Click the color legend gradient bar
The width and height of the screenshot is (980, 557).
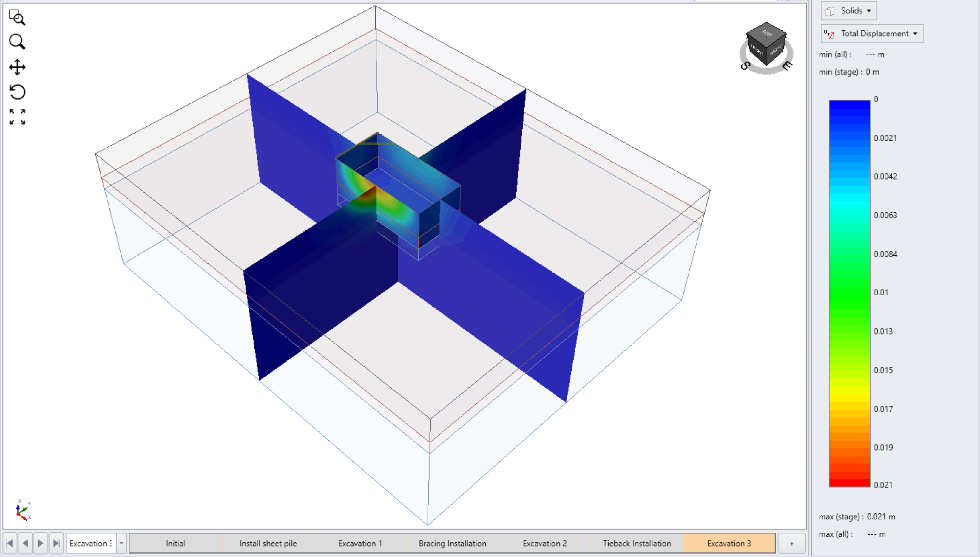(850, 293)
